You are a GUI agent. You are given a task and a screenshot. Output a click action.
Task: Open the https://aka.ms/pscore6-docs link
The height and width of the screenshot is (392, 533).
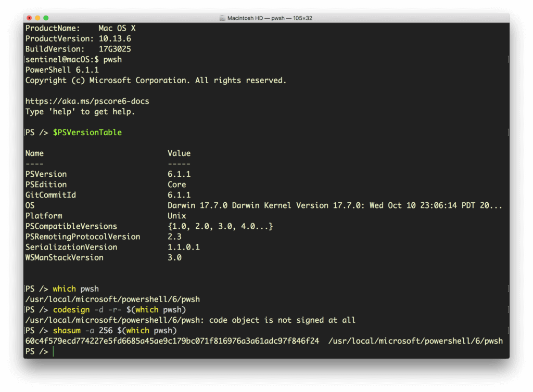pos(87,101)
